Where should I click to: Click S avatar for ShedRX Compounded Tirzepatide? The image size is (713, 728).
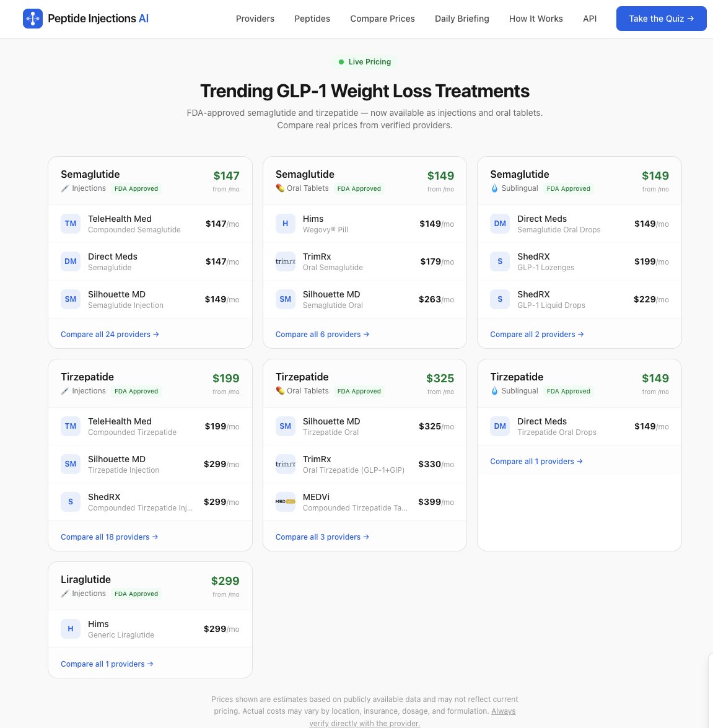point(71,502)
